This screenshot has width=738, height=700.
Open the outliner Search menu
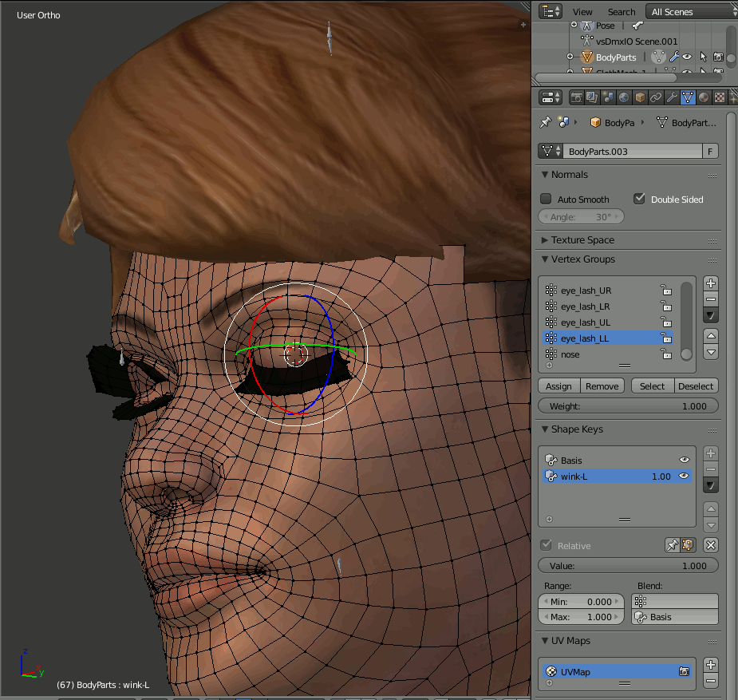(621, 12)
